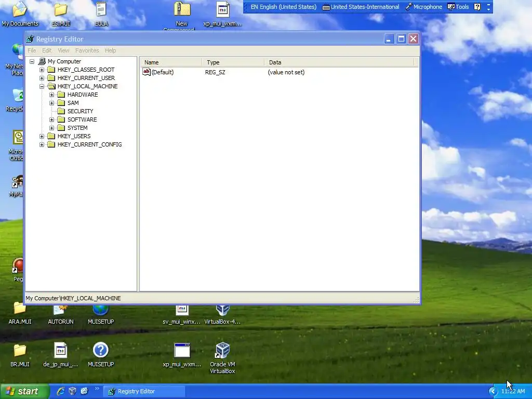Click the Registry Editor taskbar button
The image size is (532, 399).
[x=144, y=391]
